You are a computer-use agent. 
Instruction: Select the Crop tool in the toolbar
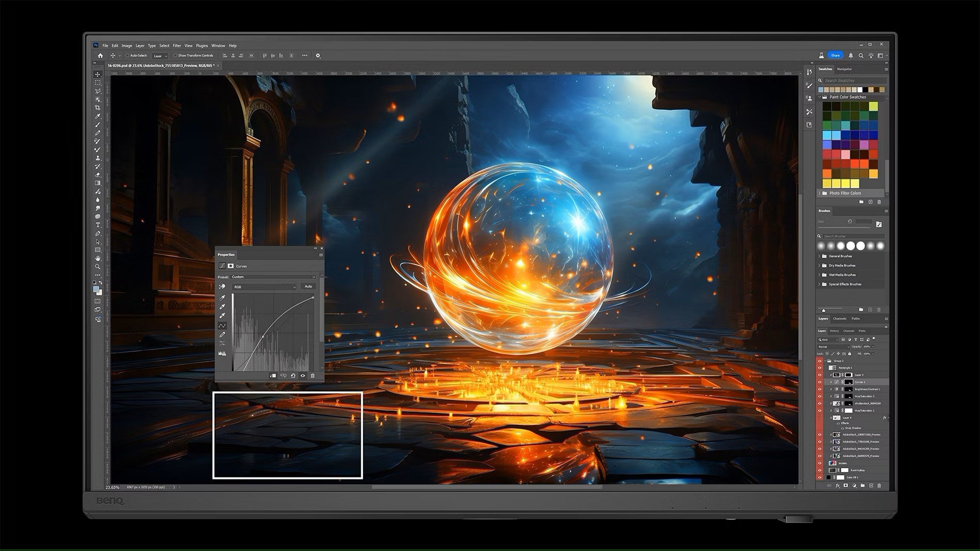pyautogui.click(x=97, y=108)
